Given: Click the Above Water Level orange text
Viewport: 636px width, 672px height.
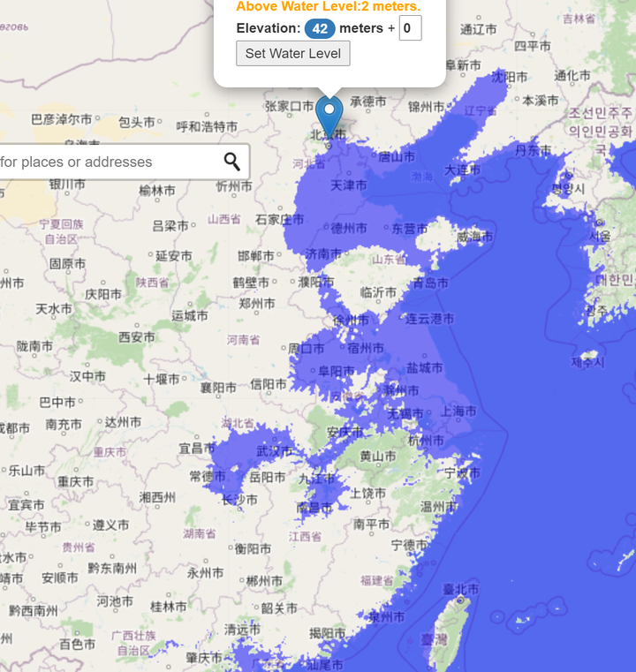Looking at the screenshot, I should [x=329, y=6].
